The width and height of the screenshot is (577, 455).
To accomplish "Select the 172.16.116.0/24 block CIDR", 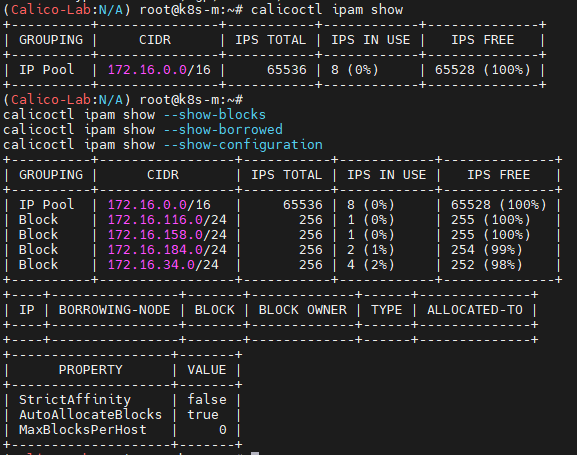I will (167, 220).
